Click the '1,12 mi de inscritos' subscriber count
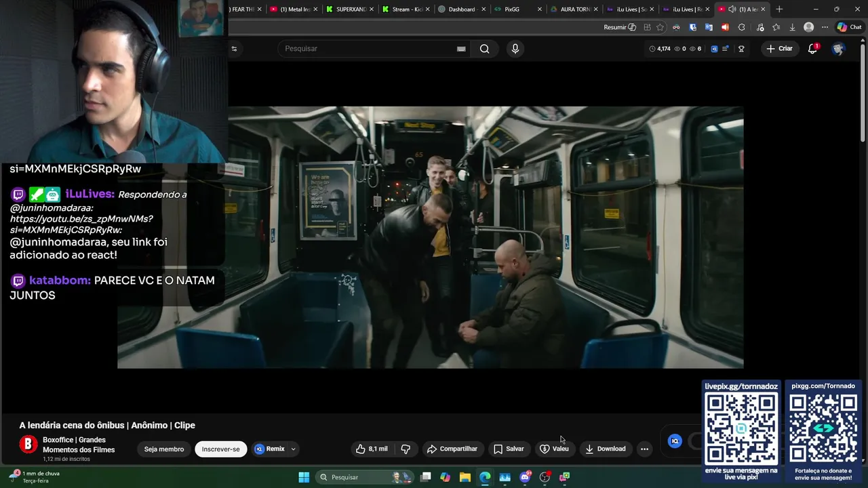This screenshot has width=868, height=488. pos(66,459)
